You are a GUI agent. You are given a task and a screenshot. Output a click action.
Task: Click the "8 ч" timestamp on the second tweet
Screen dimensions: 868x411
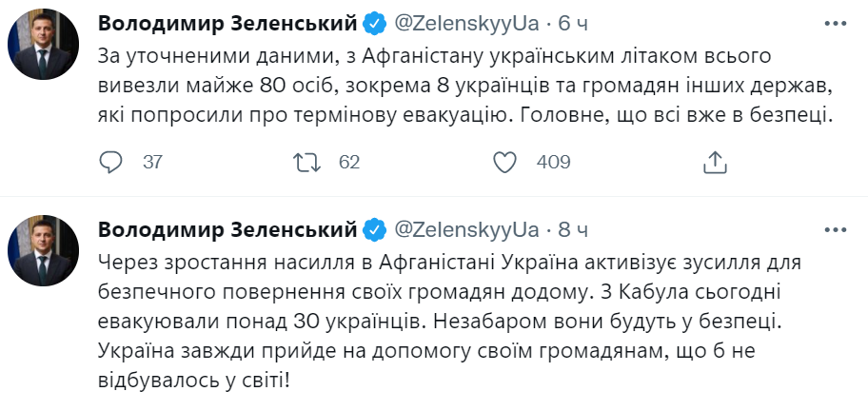(573, 230)
